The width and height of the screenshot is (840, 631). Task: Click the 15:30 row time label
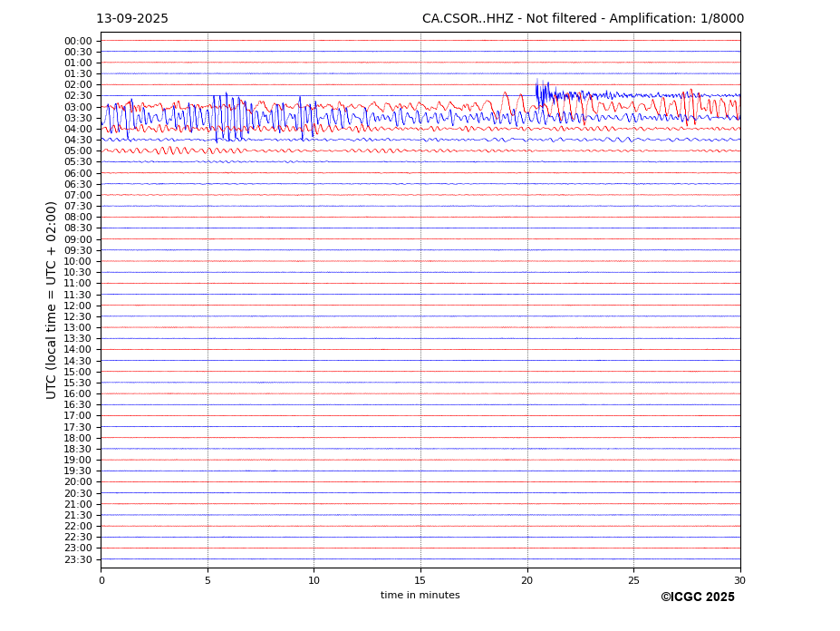pyautogui.click(x=78, y=383)
